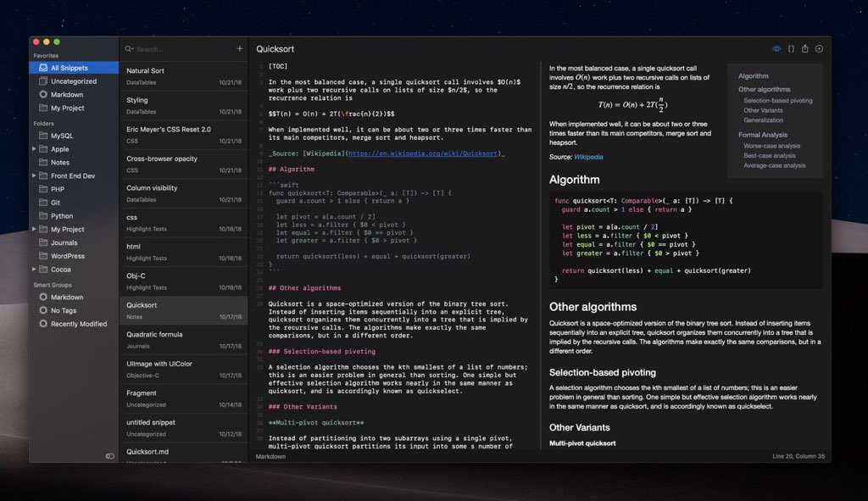Open the Cross-browser opacity snippet

(184, 164)
